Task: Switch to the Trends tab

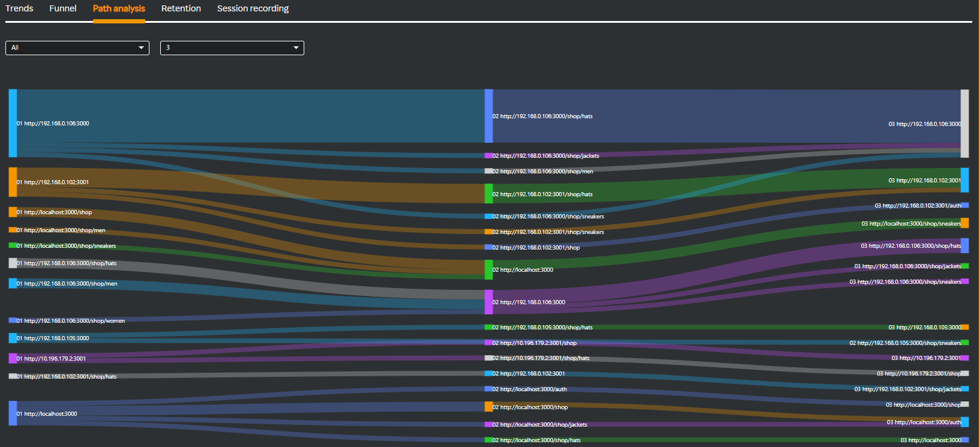Action: (19, 8)
